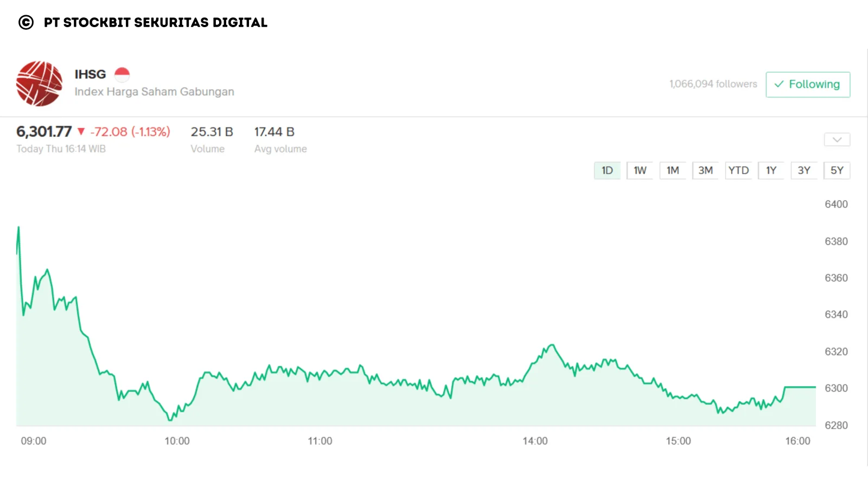Expand the chevron dropdown above the range tabs
Viewport: 868px width, 488px height.
point(837,139)
